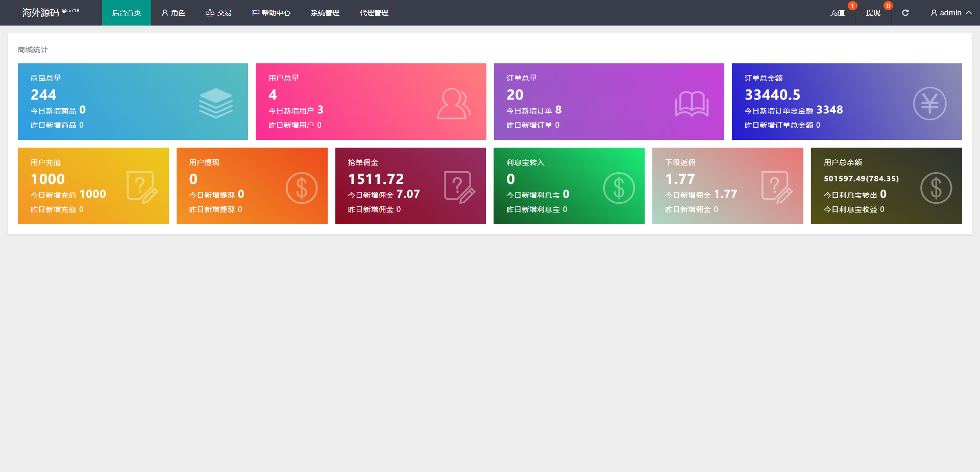Click the dollar icon in 利息宝转入 card
Screen dimensions: 980x472
[x=619, y=188]
